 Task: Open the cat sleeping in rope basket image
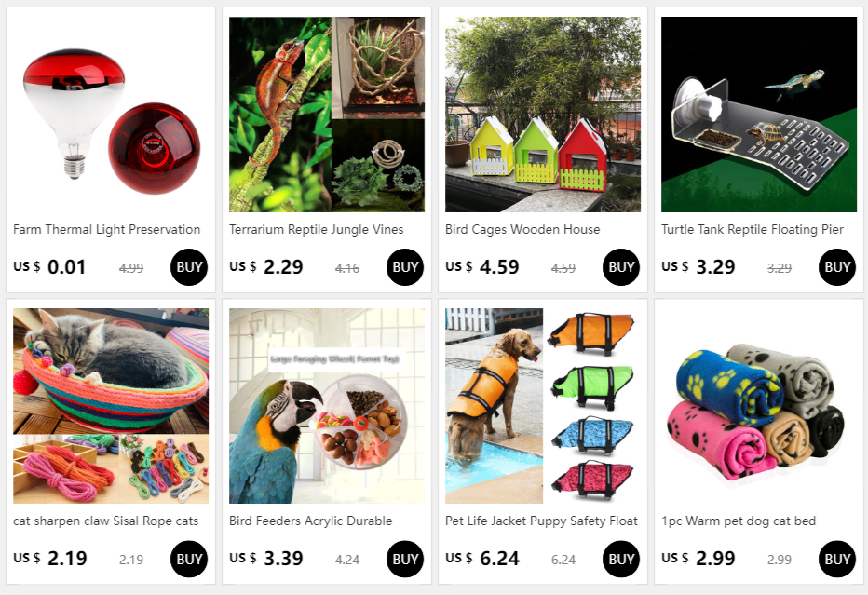pyautogui.click(x=111, y=406)
